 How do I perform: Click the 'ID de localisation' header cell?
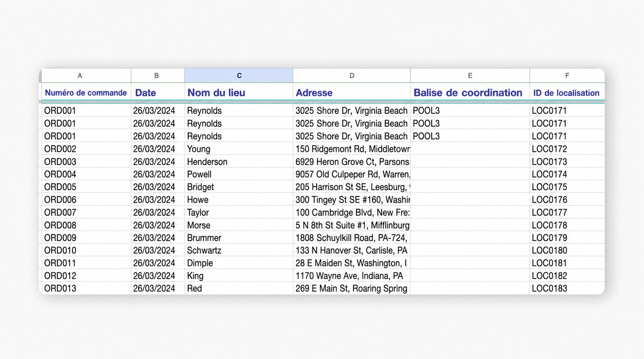567,93
